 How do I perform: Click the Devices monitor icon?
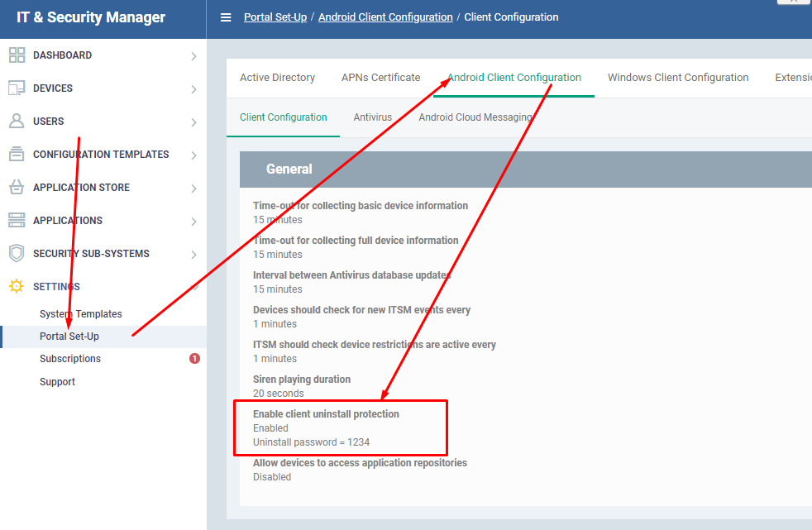coord(17,88)
